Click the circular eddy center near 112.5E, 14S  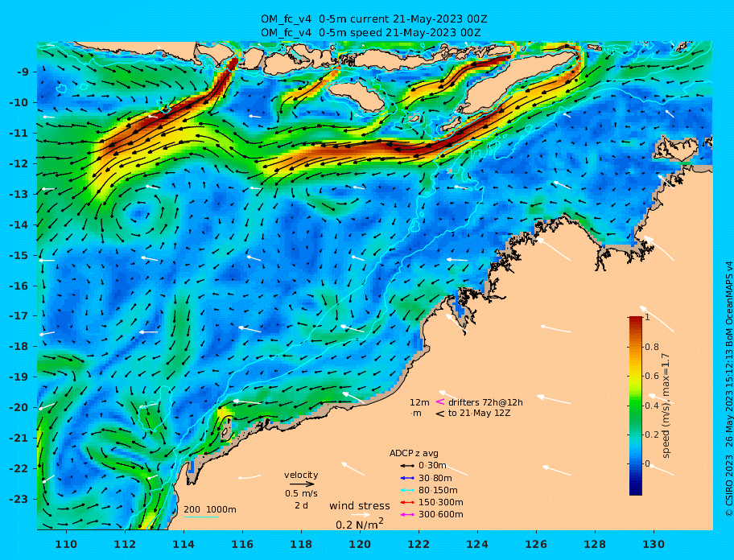(x=139, y=216)
